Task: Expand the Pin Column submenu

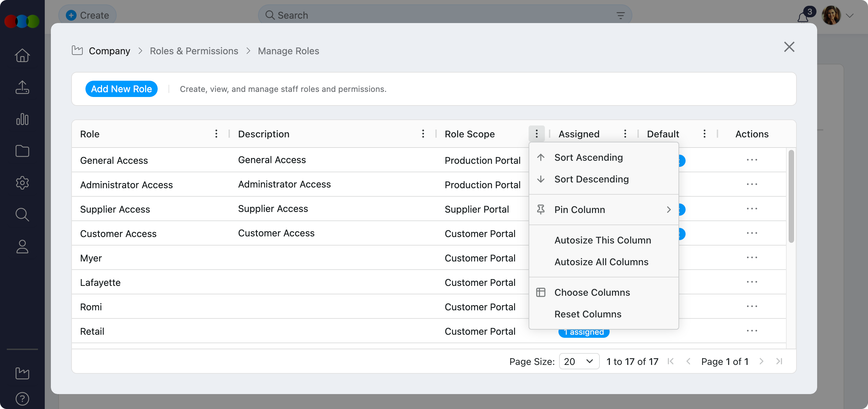Action: 604,210
